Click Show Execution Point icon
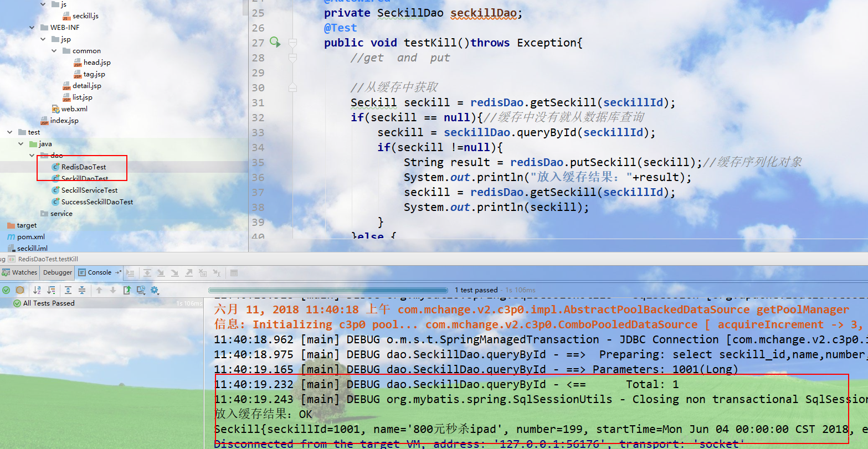Image resolution: width=868 pixels, height=449 pixels. 130,272
